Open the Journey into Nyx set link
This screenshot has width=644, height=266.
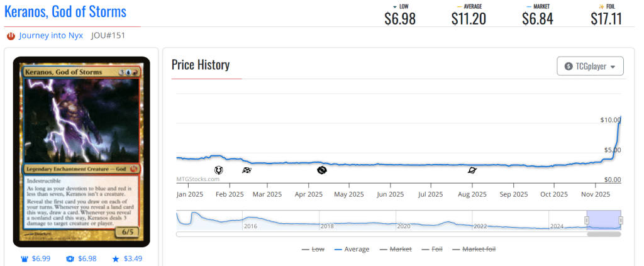click(x=51, y=35)
